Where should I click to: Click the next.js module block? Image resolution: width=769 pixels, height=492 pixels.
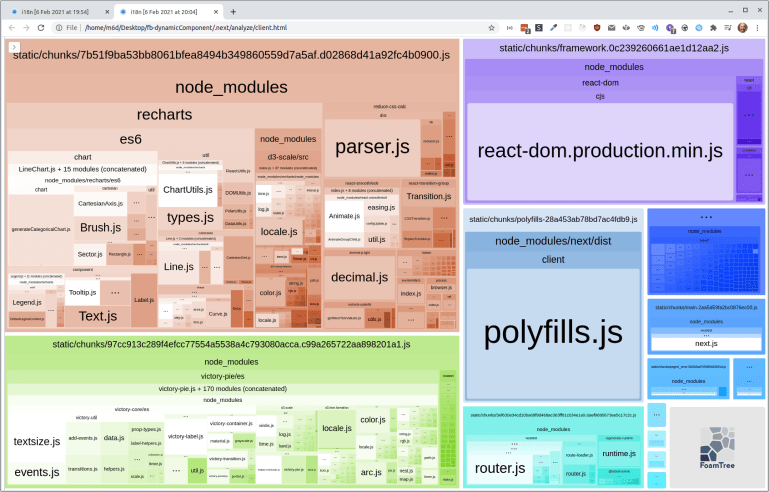[x=706, y=344]
